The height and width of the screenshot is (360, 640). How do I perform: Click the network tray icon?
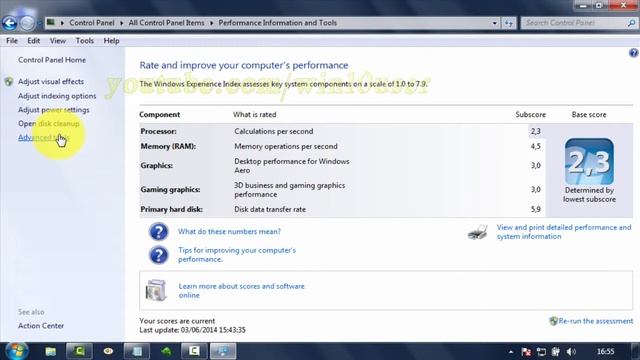coord(541,351)
